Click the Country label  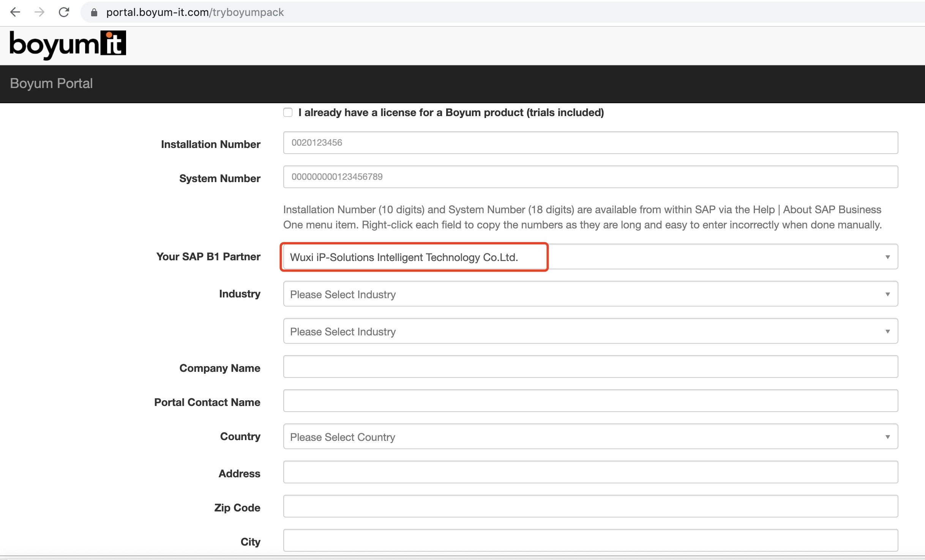pyautogui.click(x=240, y=436)
